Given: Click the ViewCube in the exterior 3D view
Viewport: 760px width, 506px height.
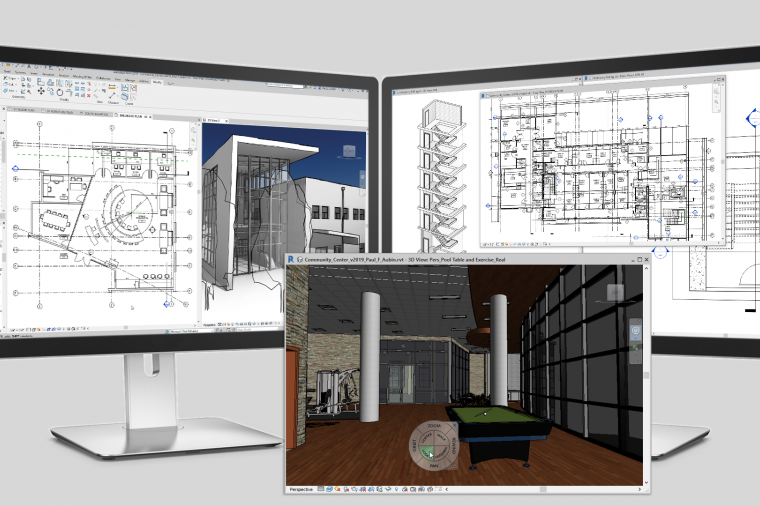Looking at the screenshot, I should point(347,151).
